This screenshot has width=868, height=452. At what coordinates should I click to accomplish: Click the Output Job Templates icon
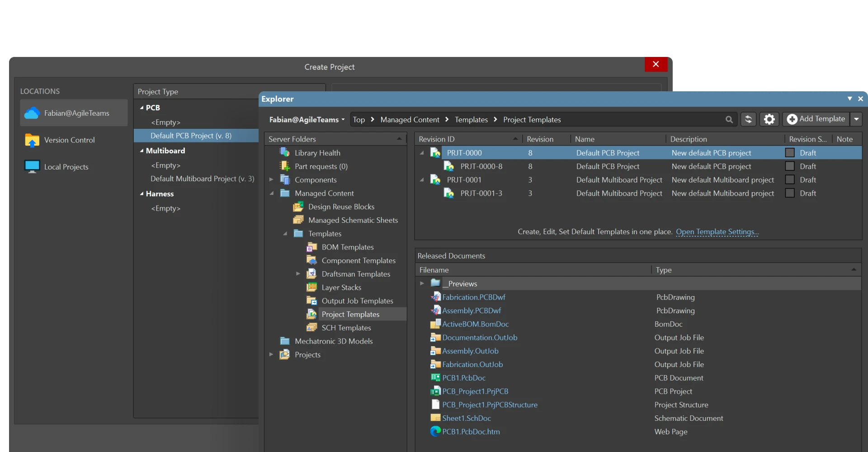click(312, 301)
